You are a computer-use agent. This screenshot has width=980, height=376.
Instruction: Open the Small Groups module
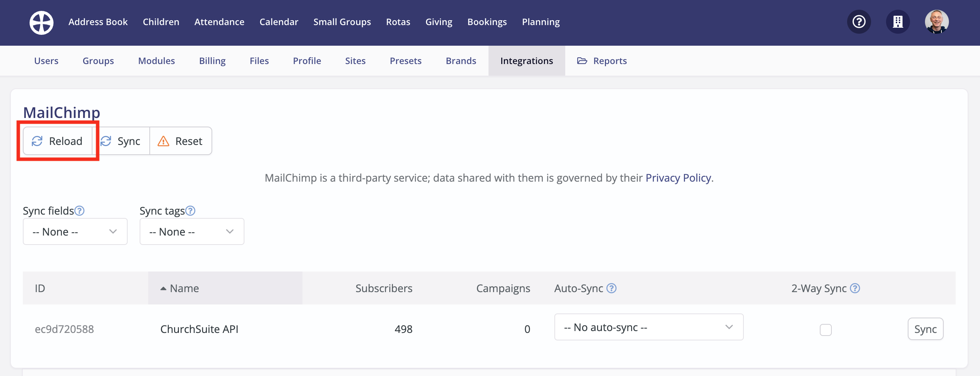[x=342, y=22]
